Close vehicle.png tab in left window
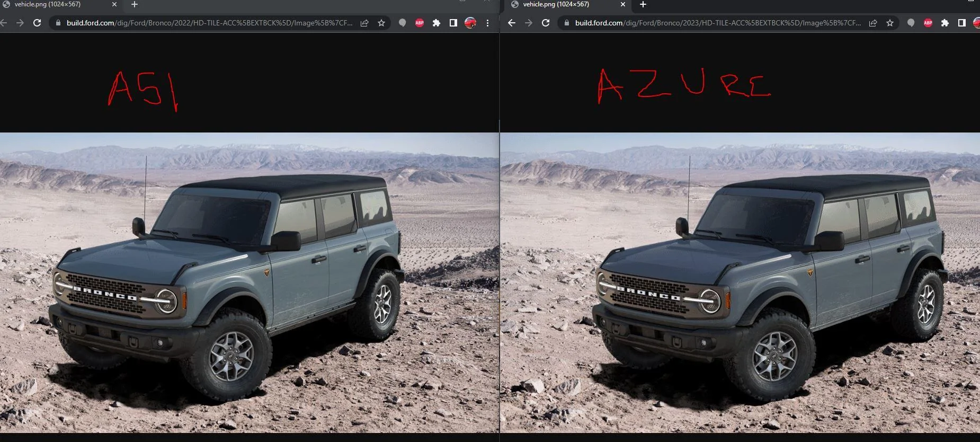Screen dimensions: 980x442 [114, 4]
